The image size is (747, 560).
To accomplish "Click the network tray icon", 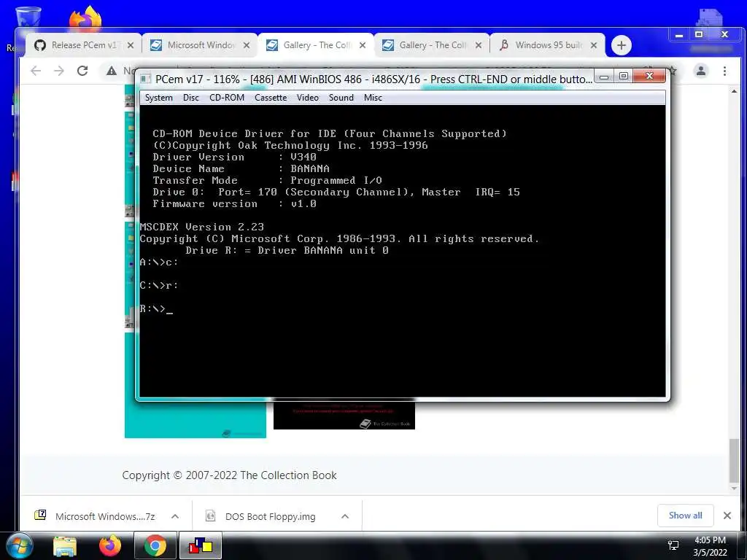I will (673, 545).
